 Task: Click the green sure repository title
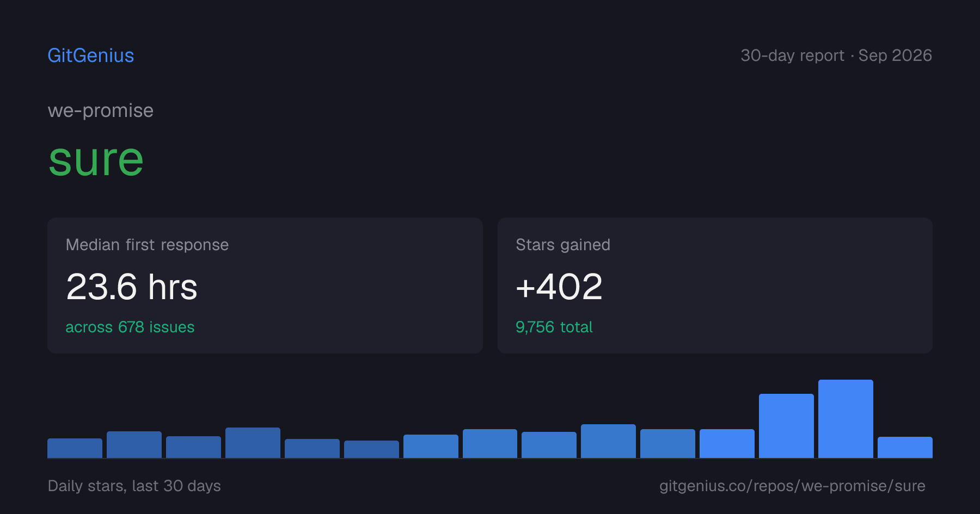[96, 159]
